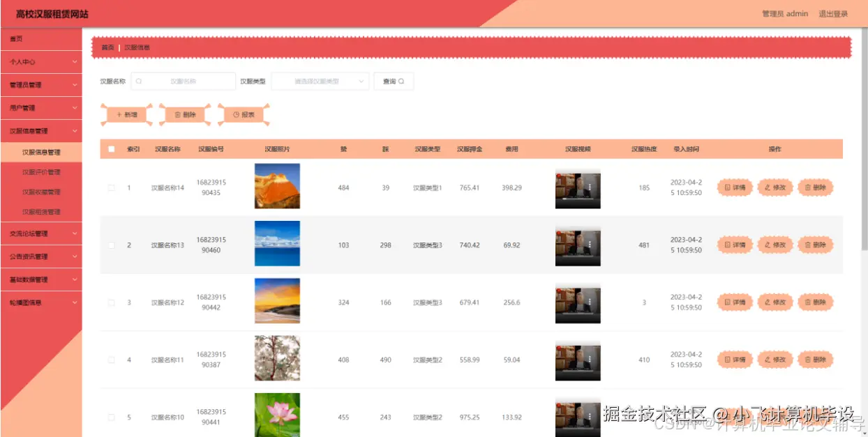Play the 汉服视频 video in row 3
This screenshot has width=868, height=437.
point(578,302)
